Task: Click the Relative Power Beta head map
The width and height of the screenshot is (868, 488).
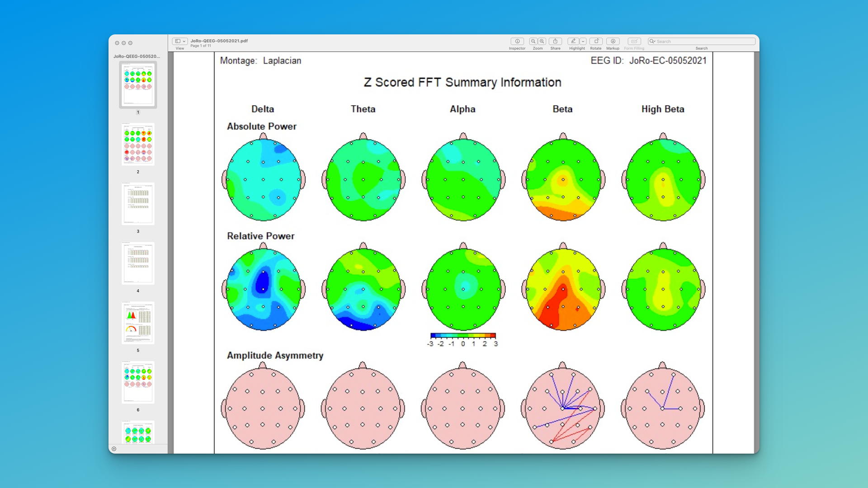Action: pyautogui.click(x=563, y=289)
